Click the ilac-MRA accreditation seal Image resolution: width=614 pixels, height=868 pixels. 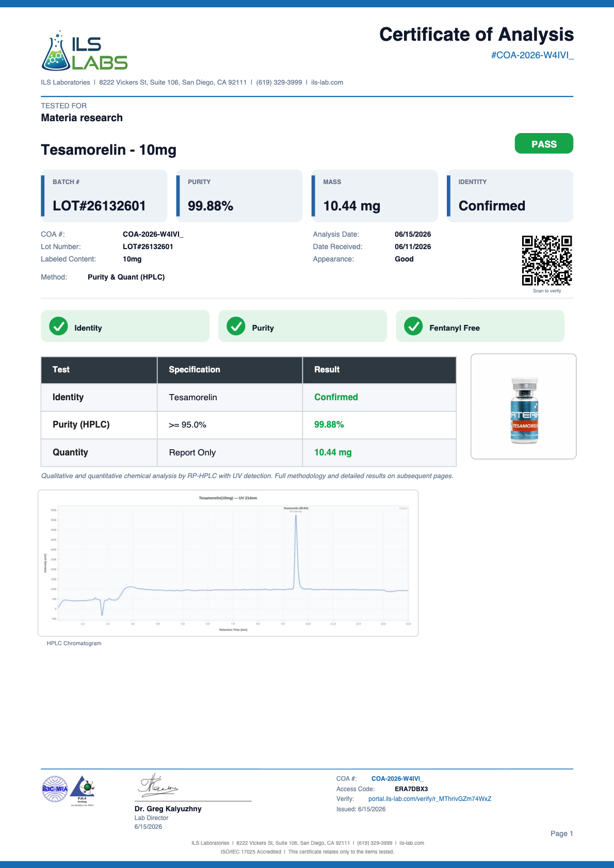coord(55,789)
